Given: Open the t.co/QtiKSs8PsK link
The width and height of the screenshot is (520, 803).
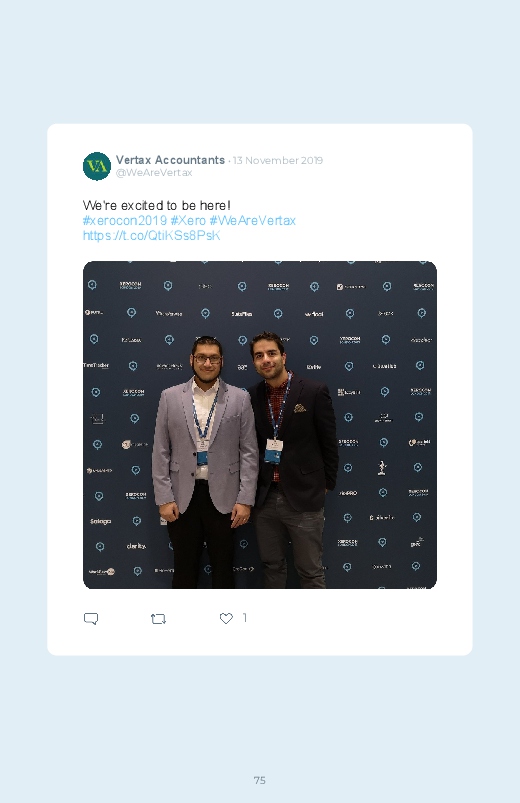Looking at the screenshot, I should (151, 236).
